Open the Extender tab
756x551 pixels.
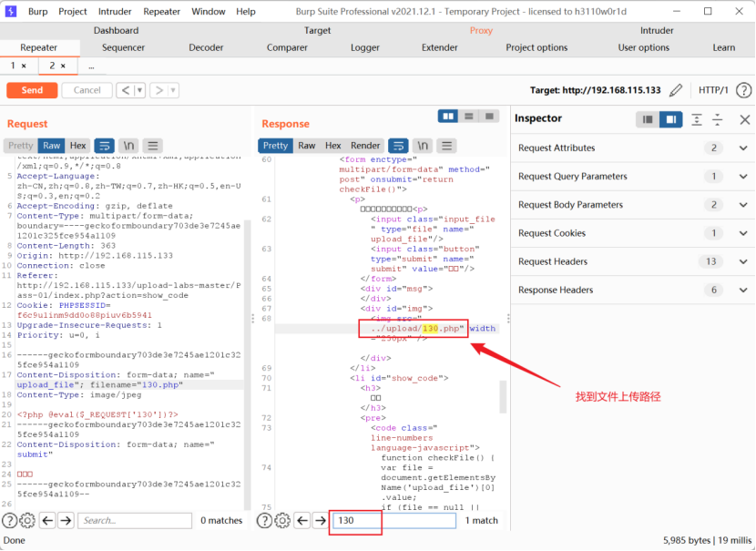pos(440,47)
